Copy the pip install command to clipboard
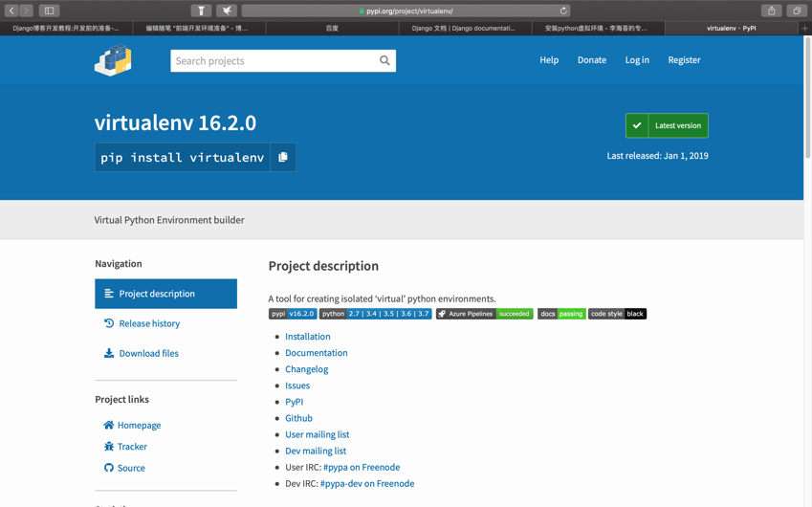This screenshot has width=812, height=507. [283, 157]
